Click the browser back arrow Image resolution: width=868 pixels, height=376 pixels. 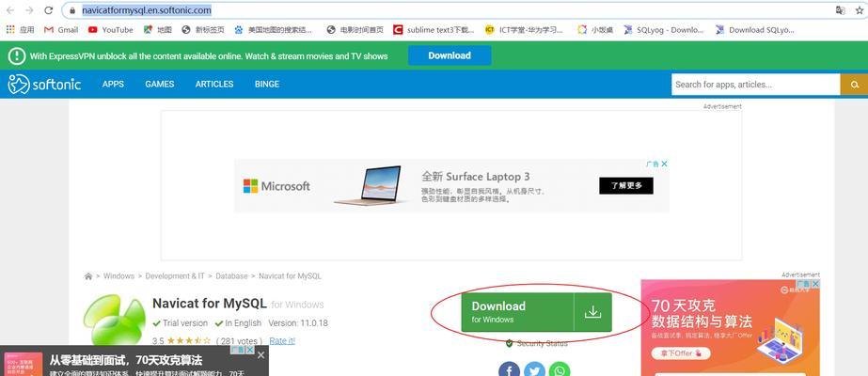pos(10,10)
